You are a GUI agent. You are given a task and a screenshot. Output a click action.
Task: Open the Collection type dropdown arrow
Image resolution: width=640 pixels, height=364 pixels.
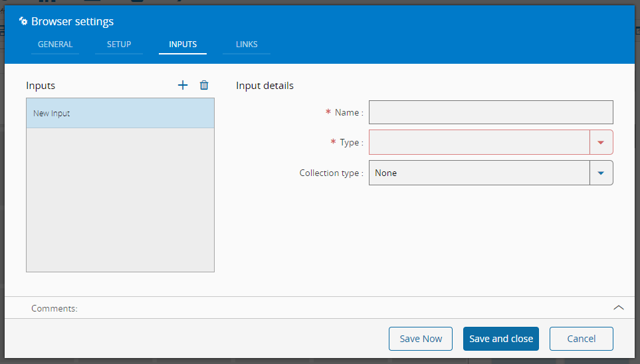[x=601, y=173]
